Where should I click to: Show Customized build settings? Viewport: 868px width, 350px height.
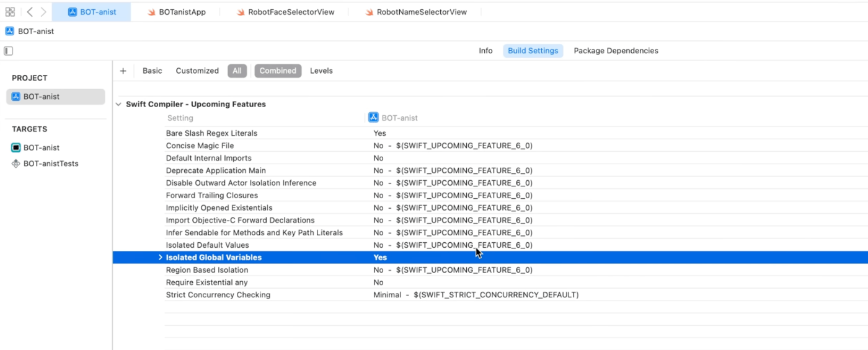197,71
